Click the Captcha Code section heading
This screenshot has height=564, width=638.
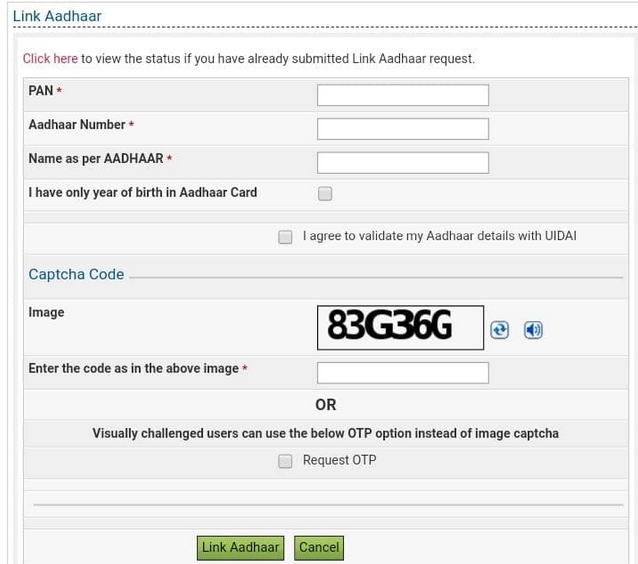(x=76, y=274)
